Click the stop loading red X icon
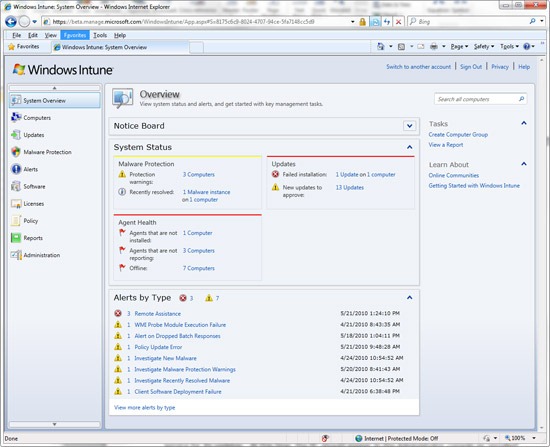Image resolution: width=550 pixels, height=447 pixels. click(398, 22)
